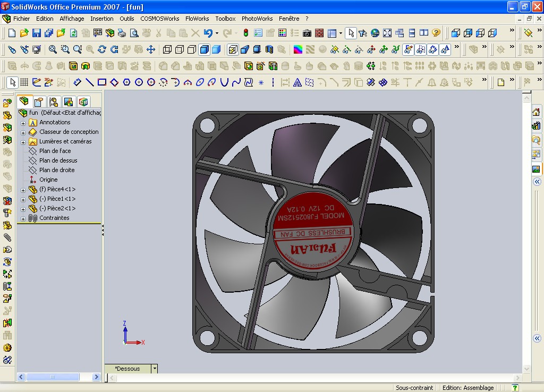Toggle Shaded With Edges display mode

[x=204, y=49]
